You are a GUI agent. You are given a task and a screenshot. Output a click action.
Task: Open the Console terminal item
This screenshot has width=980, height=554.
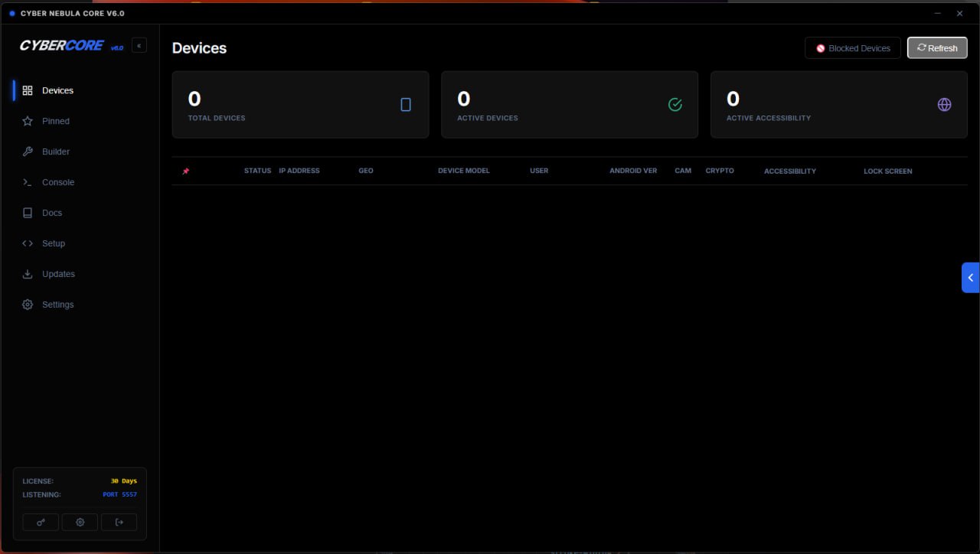(80, 182)
